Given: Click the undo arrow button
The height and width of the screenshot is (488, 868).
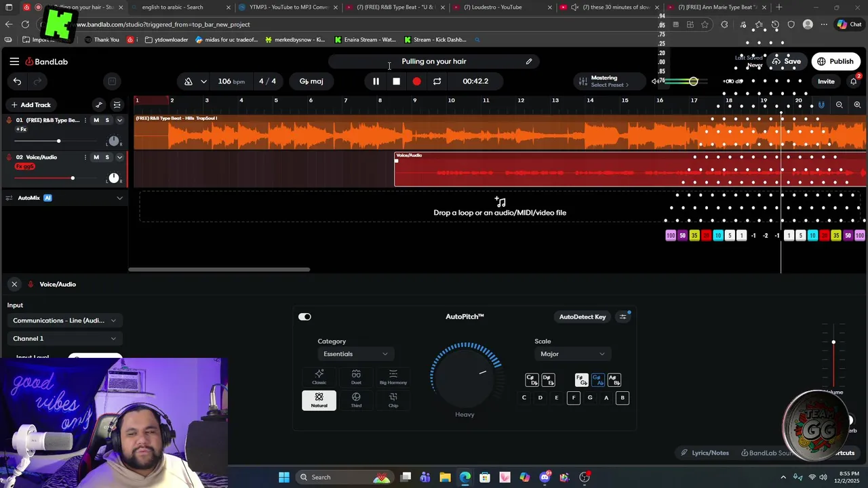Looking at the screenshot, I should click(x=17, y=81).
